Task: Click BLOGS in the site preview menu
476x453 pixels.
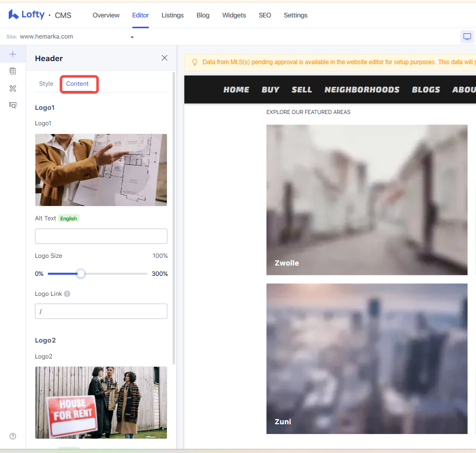Action: click(x=426, y=90)
